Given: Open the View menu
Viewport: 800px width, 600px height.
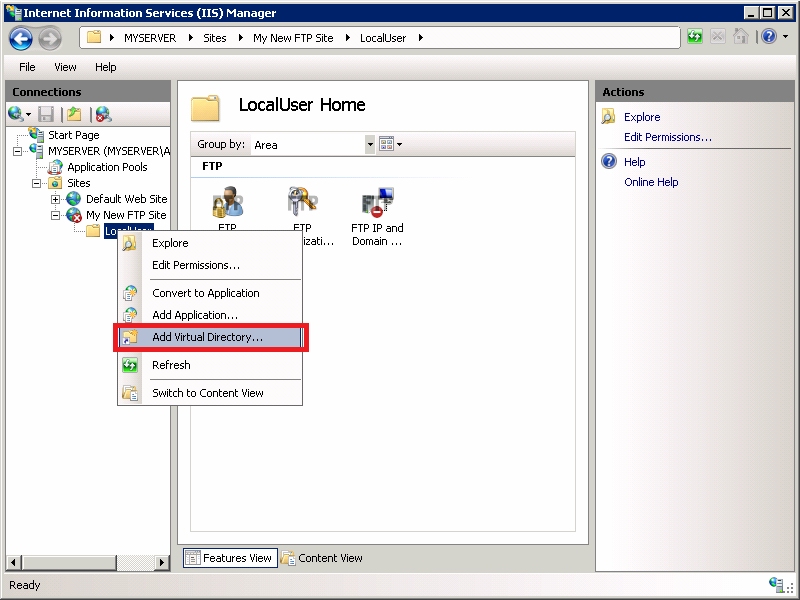Looking at the screenshot, I should tap(65, 67).
